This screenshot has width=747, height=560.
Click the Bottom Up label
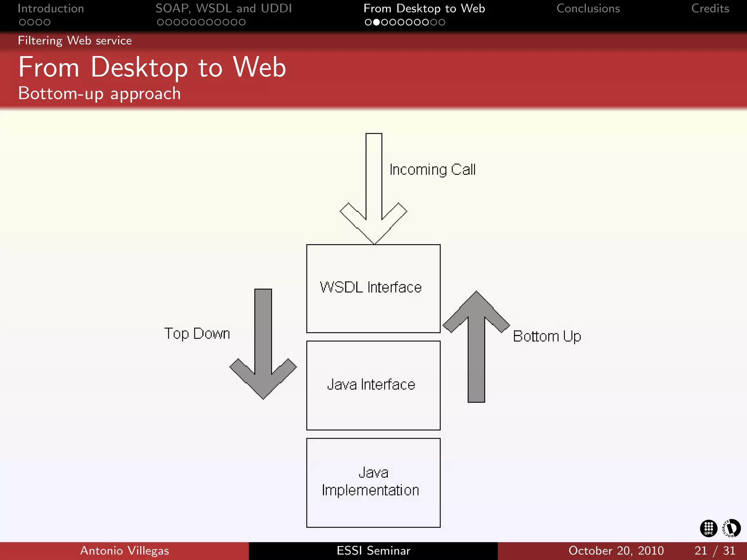547,337
